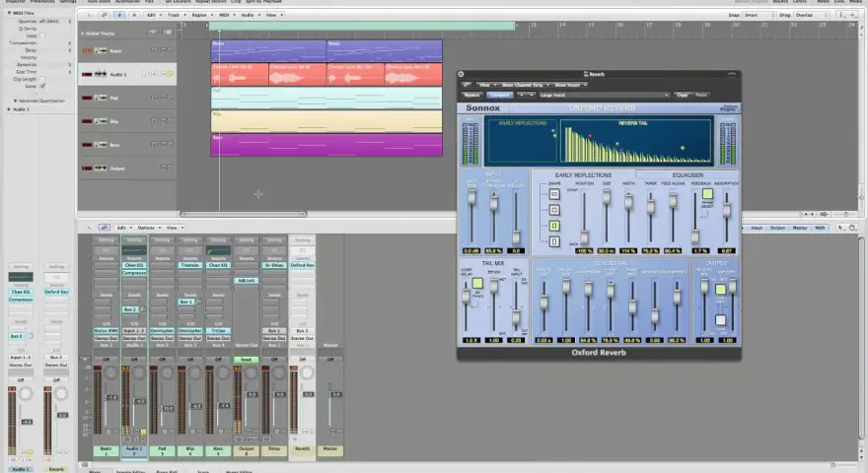Click the pan knob on Reverb channel
The width and height of the screenshot is (868, 473).
(307, 373)
